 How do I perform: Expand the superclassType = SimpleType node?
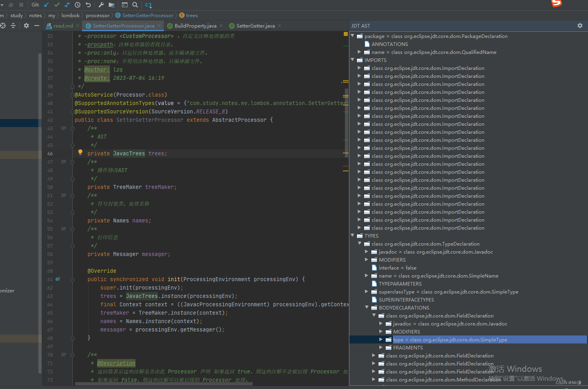(x=367, y=292)
